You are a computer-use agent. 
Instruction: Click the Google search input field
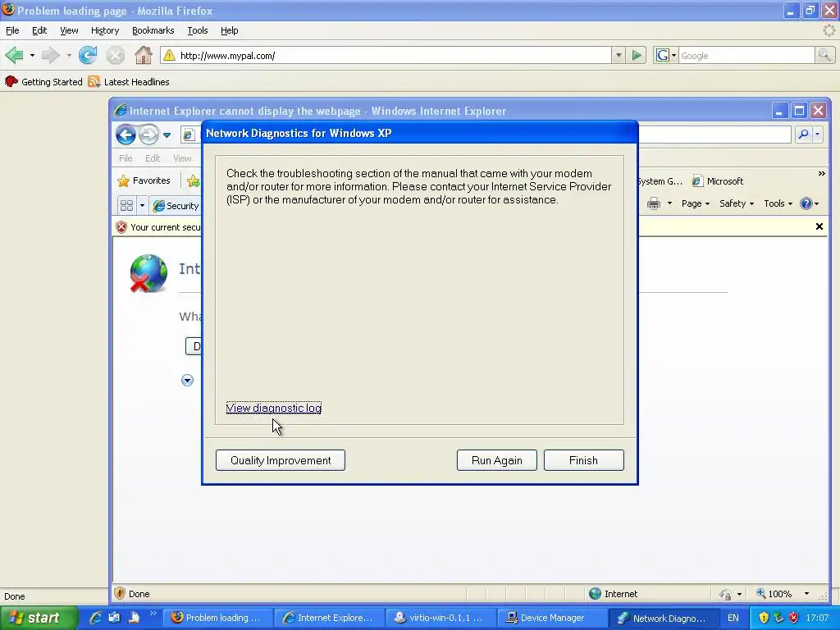point(746,55)
